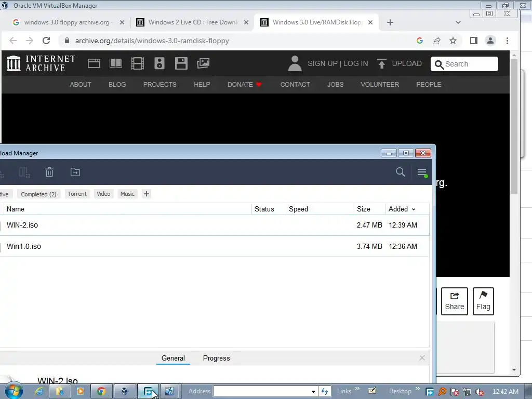
Task: Launch Internet Explorer from taskbar
Action: click(x=39, y=392)
